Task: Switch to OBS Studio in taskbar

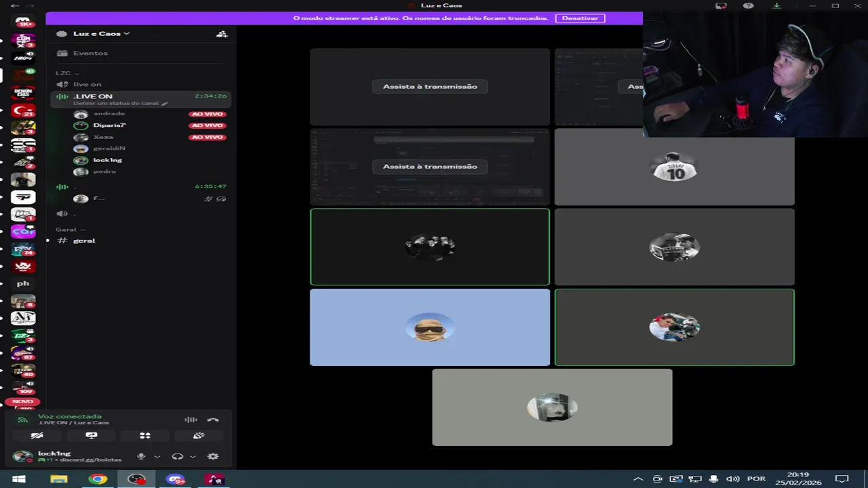Action: tap(137, 479)
